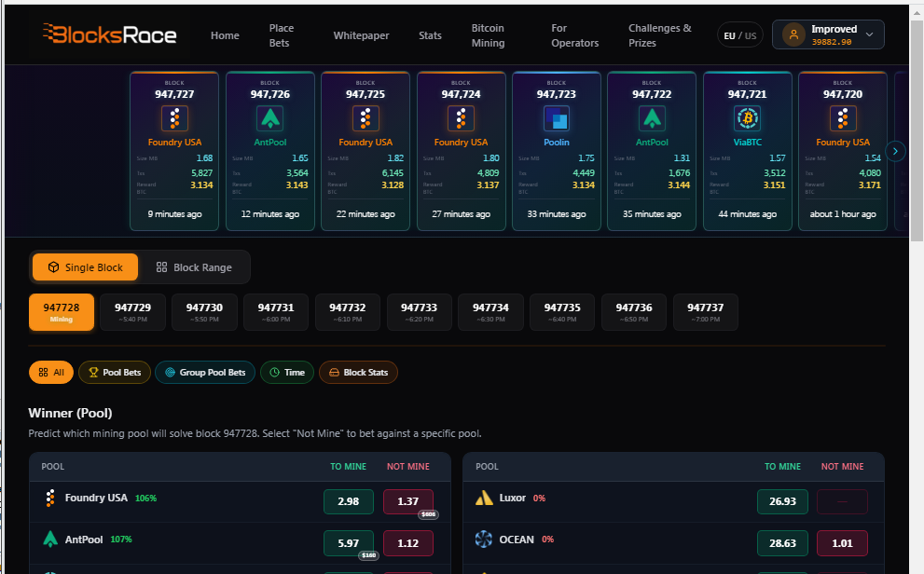The height and width of the screenshot is (574, 924).
Task: Filter markets by Group Pool Bets
Action: point(205,372)
